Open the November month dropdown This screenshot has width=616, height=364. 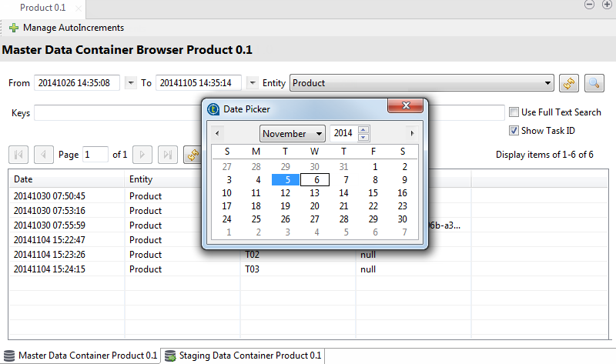[319, 134]
